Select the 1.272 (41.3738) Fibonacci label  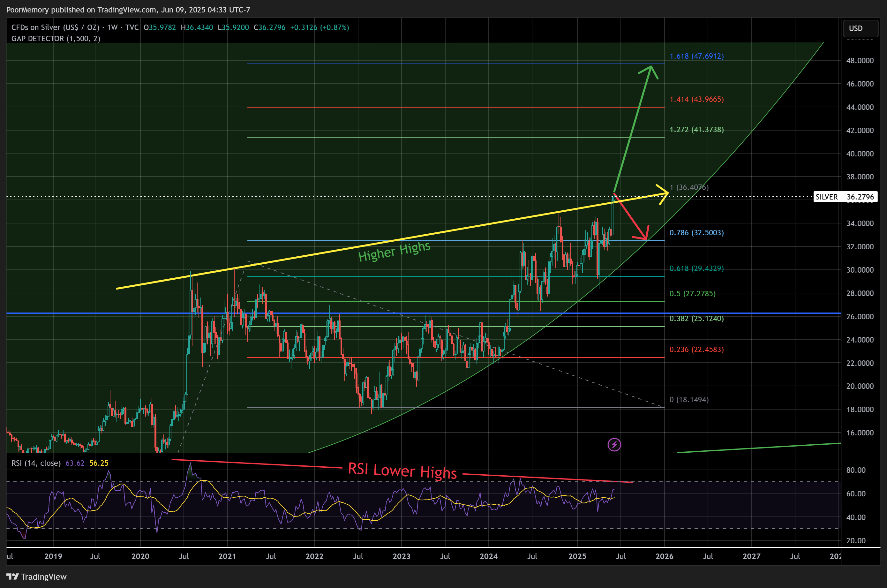click(696, 130)
